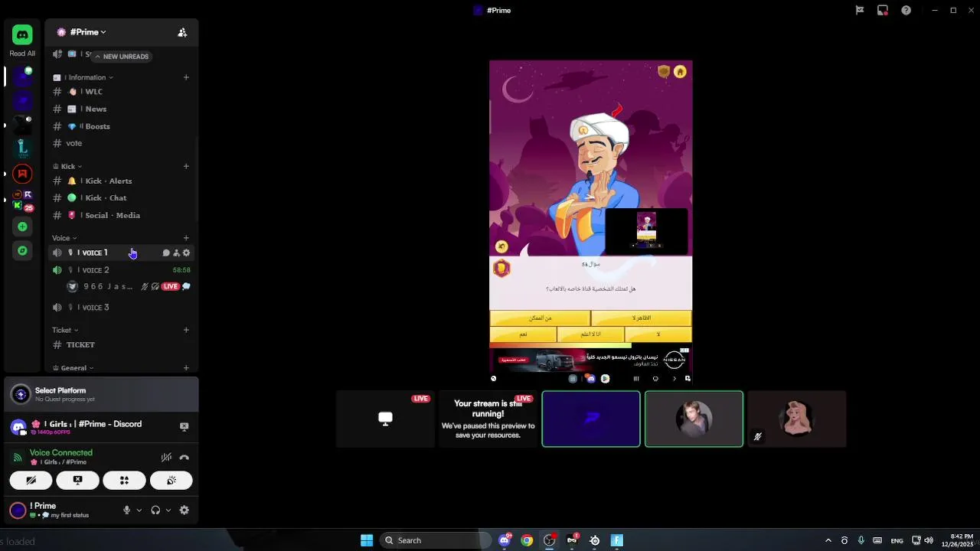Click home icon in Akinator stream
The width and height of the screenshot is (980, 551).
click(x=680, y=72)
